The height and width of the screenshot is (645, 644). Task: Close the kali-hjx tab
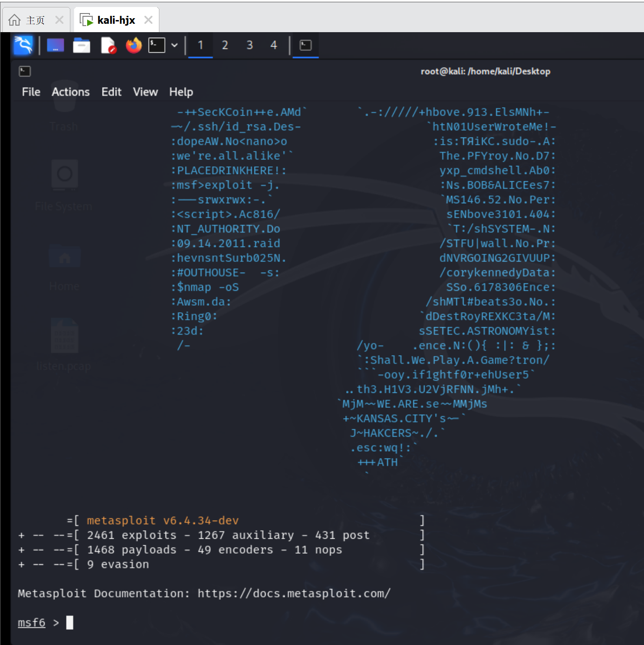click(x=148, y=20)
